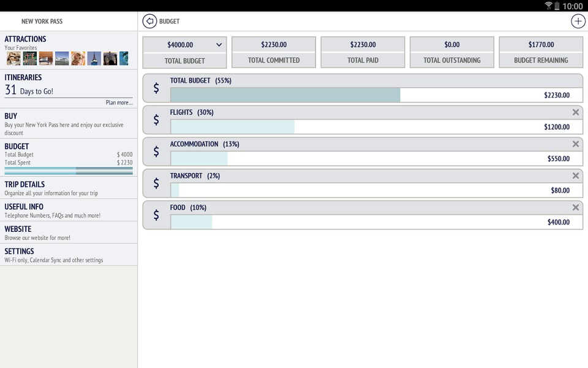Click the dollar icon in the Total Budget (55%) row
The width and height of the screenshot is (588, 368).
pos(156,88)
